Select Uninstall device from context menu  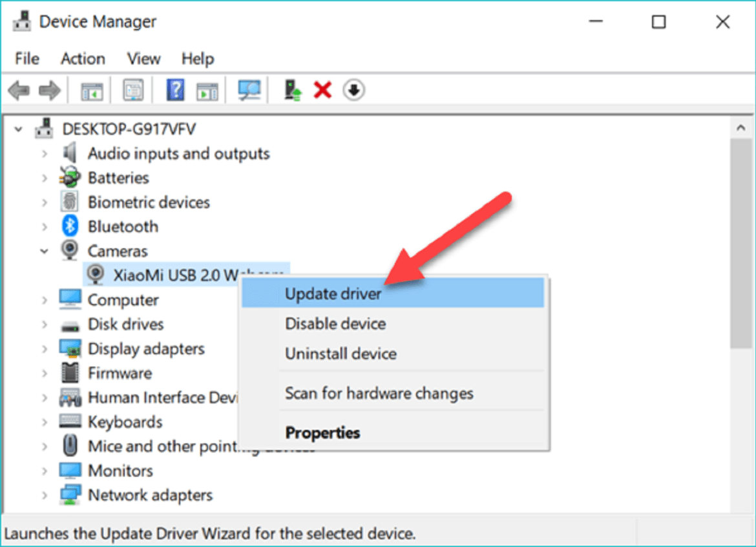tap(341, 354)
